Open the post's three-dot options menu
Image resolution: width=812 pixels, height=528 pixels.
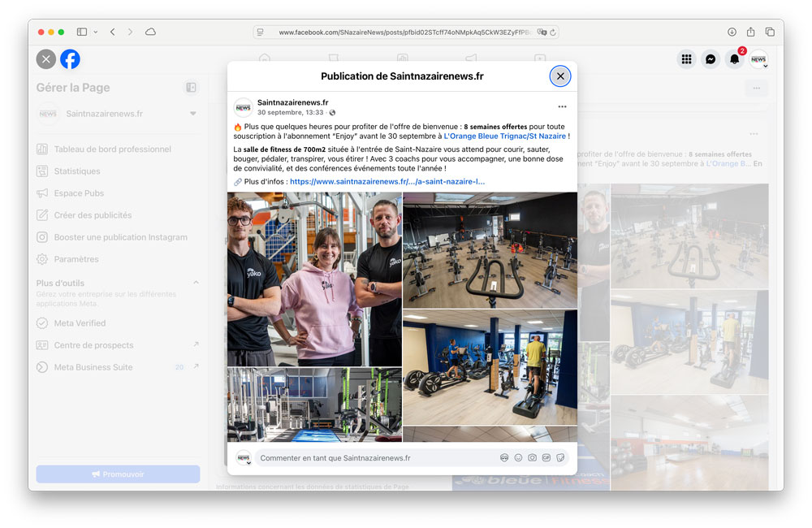coord(562,107)
